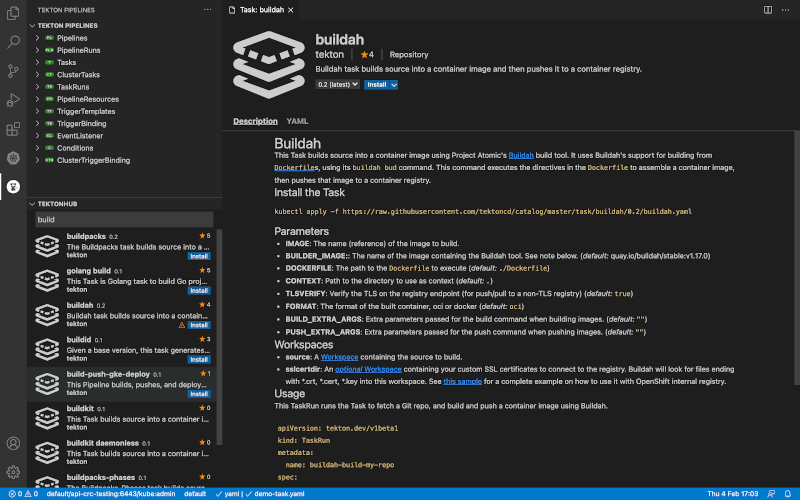Click the star rating beside tekton
800x500 pixels.
click(367, 55)
